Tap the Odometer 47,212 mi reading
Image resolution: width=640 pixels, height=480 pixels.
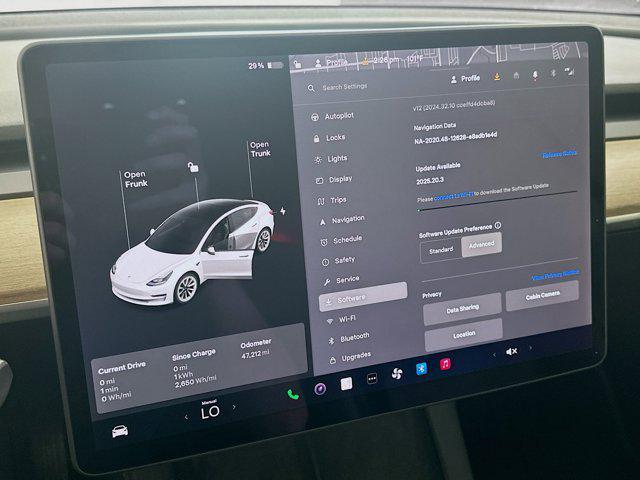pyautogui.click(x=256, y=349)
